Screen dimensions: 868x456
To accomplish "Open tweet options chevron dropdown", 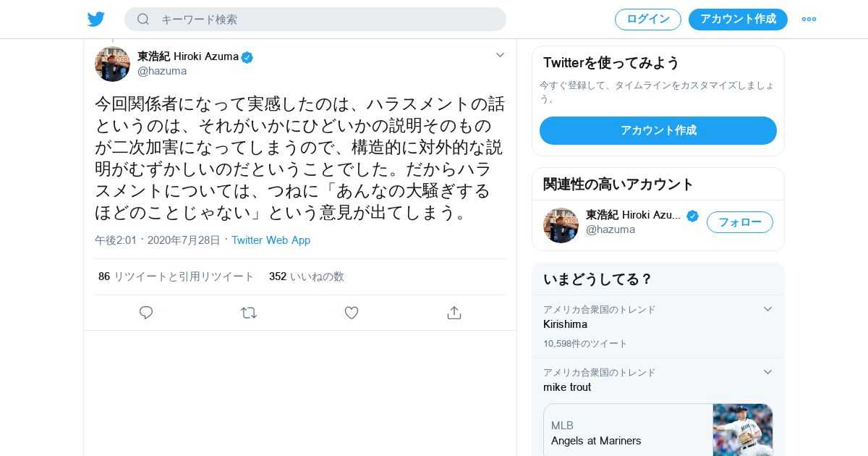I will click(x=500, y=55).
